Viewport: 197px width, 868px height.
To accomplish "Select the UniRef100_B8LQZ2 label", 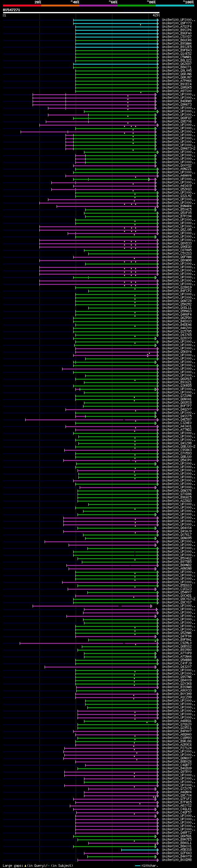I will [x=176, y=60].
